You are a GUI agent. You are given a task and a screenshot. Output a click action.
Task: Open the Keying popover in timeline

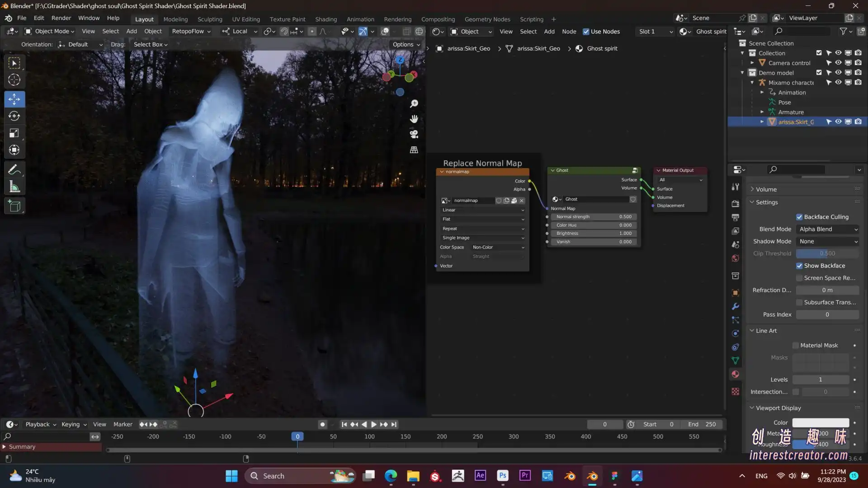coord(74,424)
